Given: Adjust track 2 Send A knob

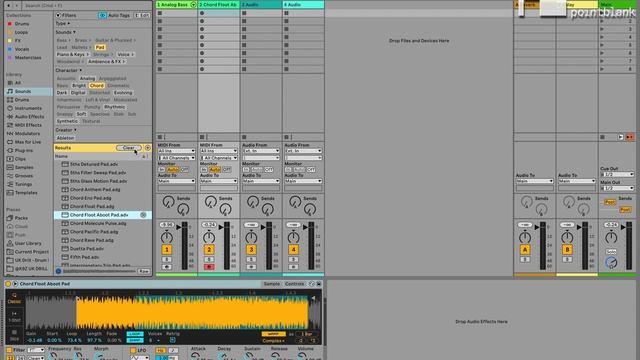Looking at the screenshot, I should point(211,201).
